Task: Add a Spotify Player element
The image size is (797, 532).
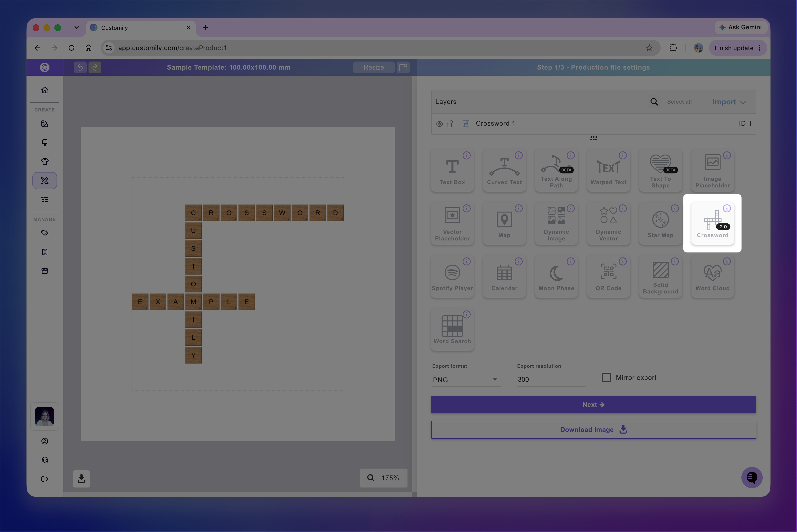Action: [452, 276]
